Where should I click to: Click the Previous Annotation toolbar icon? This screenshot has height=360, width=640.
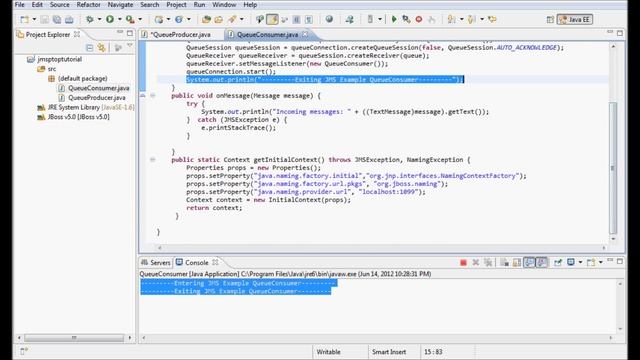(472, 19)
